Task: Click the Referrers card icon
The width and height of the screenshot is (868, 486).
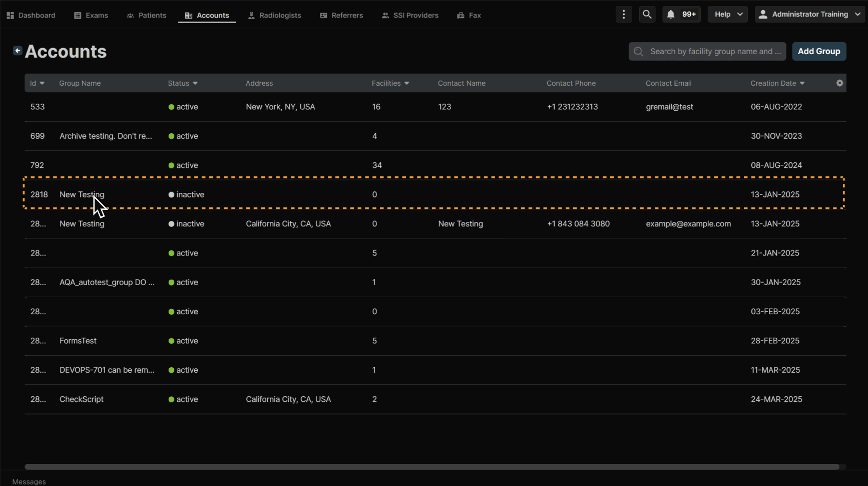Action: pyautogui.click(x=323, y=16)
